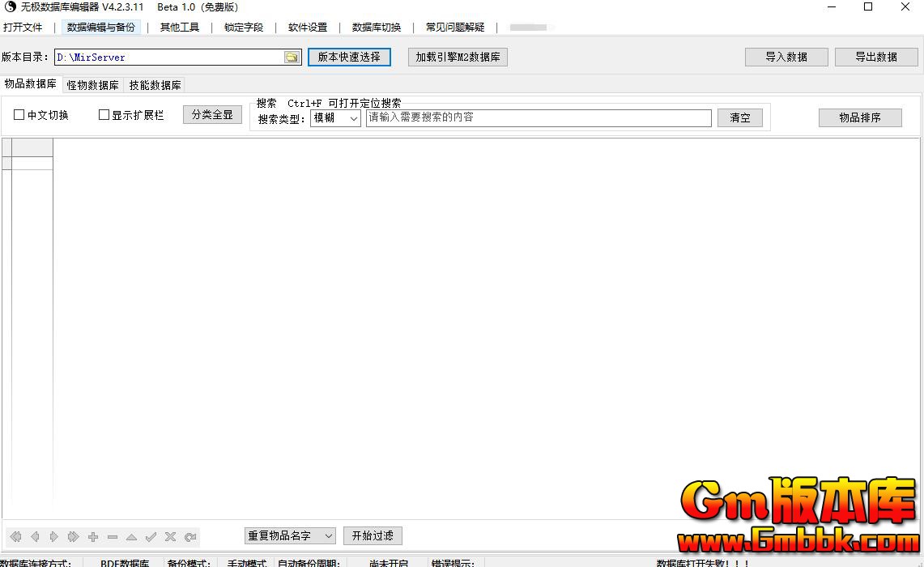Image resolution: width=924 pixels, height=567 pixels.
Task: Open the version directory folder picker
Action: (292, 57)
